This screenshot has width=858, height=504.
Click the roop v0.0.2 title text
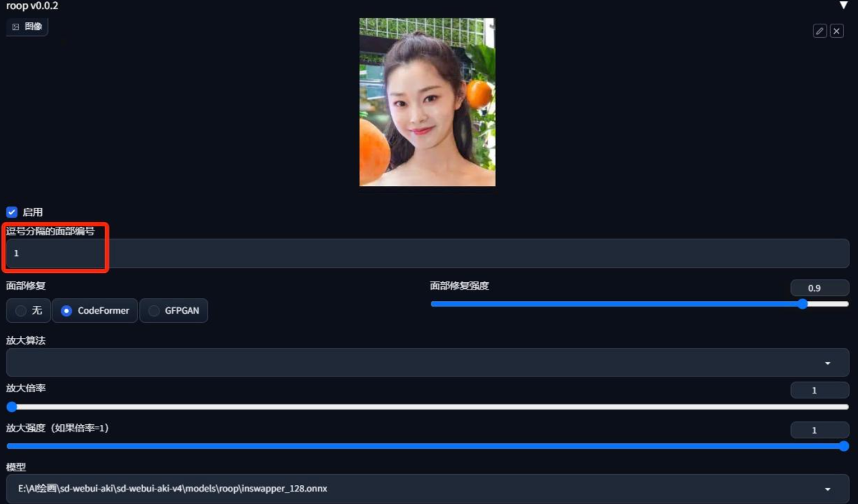(32, 6)
